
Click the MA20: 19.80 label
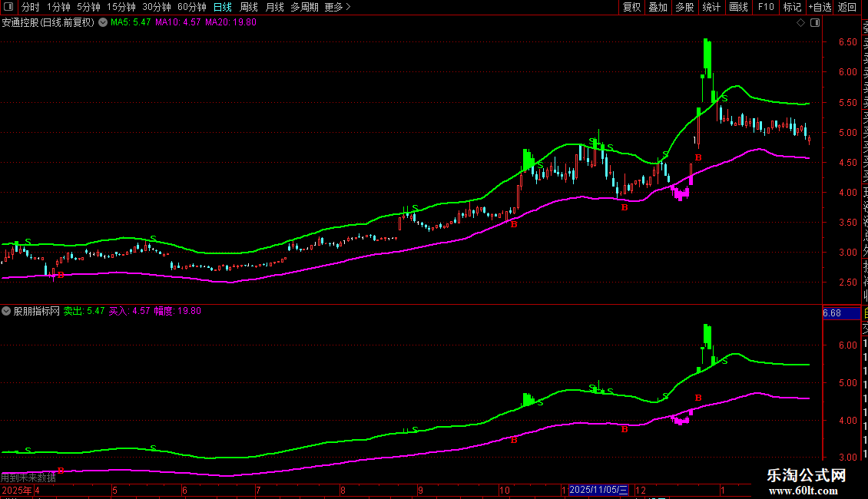coord(231,23)
